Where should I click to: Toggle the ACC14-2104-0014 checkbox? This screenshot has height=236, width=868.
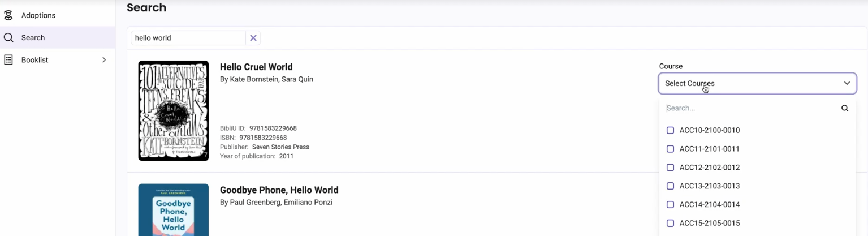click(671, 205)
